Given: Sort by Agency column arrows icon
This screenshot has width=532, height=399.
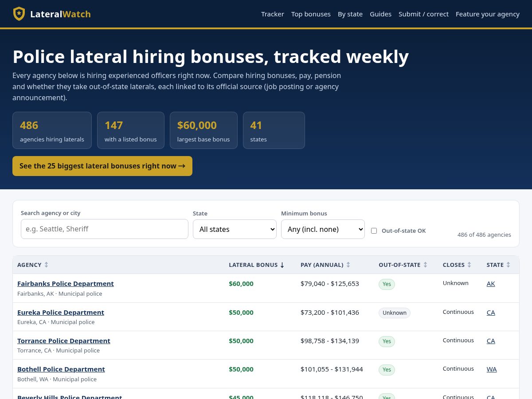Looking at the screenshot, I should tap(46, 265).
